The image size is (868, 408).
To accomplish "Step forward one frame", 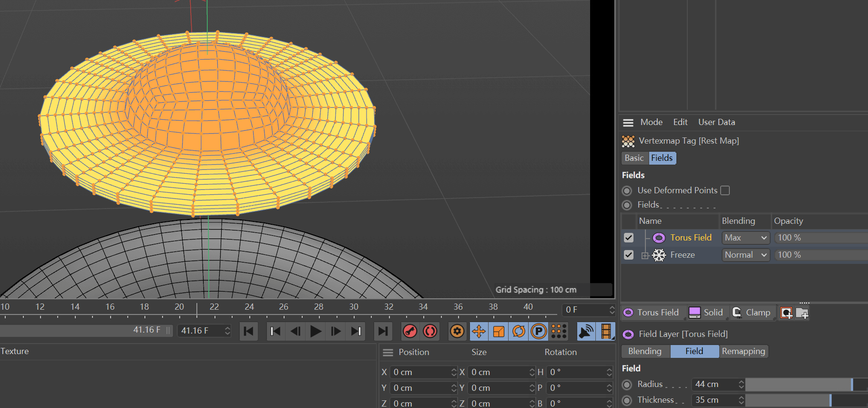I will click(x=336, y=331).
